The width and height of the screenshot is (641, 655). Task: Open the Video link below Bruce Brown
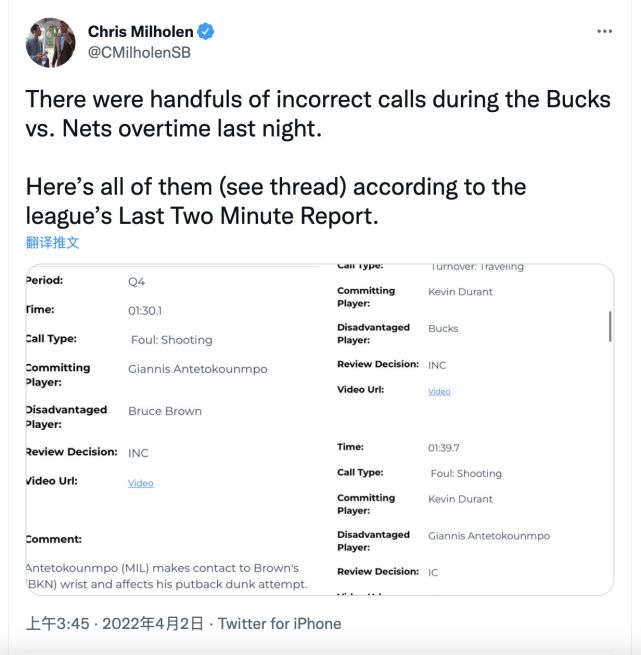point(141,483)
